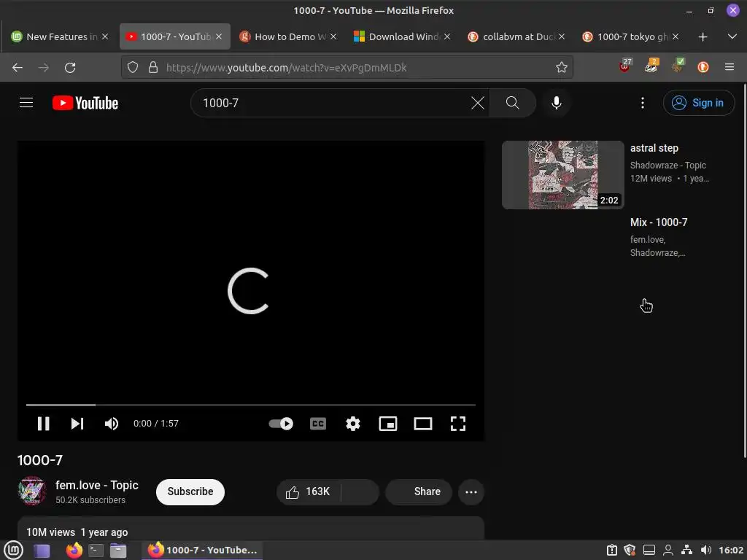Subscribe to fem.love - Topic
Viewport: 747px width, 560px height.
click(190, 491)
